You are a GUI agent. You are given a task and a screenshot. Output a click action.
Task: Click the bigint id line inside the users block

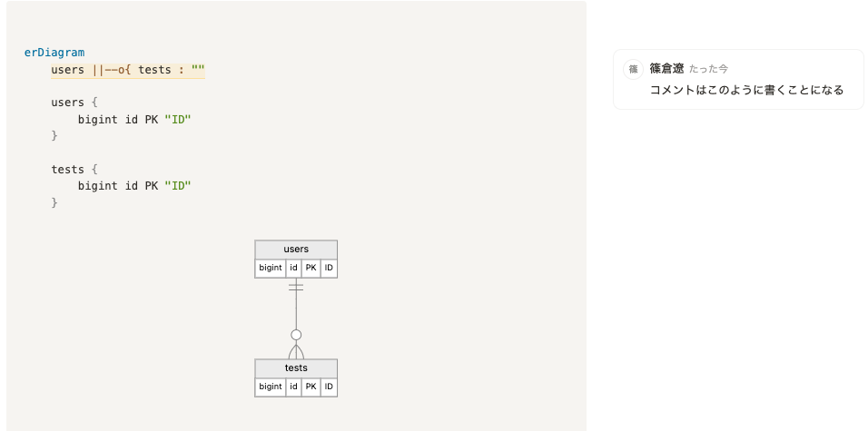coord(134,120)
